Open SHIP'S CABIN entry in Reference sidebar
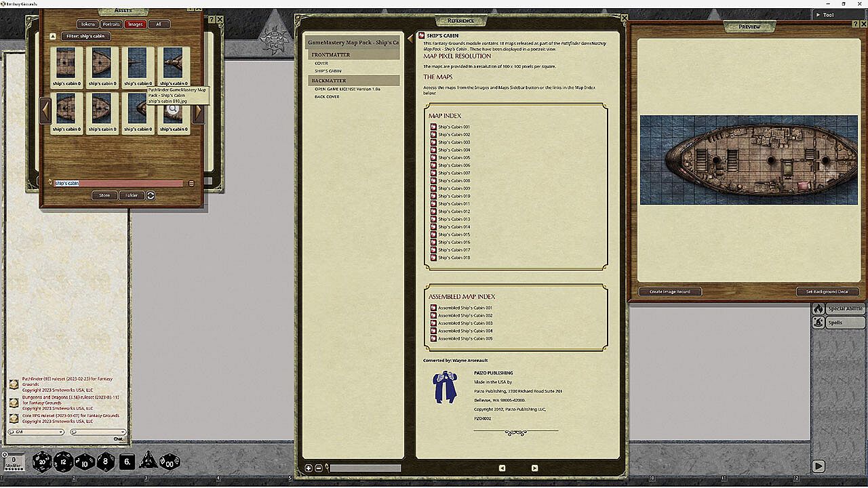This screenshot has height=488, width=868. tap(328, 71)
